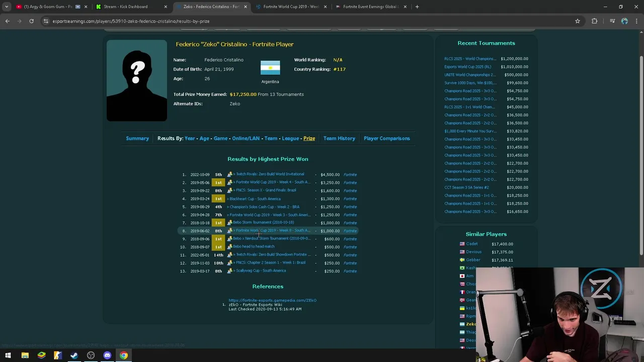Open the Windows Start menu
The width and height of the screenshot is (644, 362).
click(x=8, y=355)
